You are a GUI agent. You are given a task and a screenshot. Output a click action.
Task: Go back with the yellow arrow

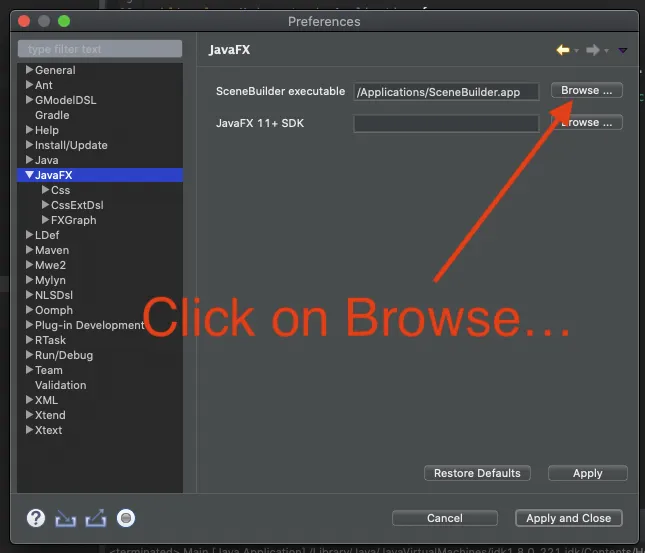click(x=562, y=50)
